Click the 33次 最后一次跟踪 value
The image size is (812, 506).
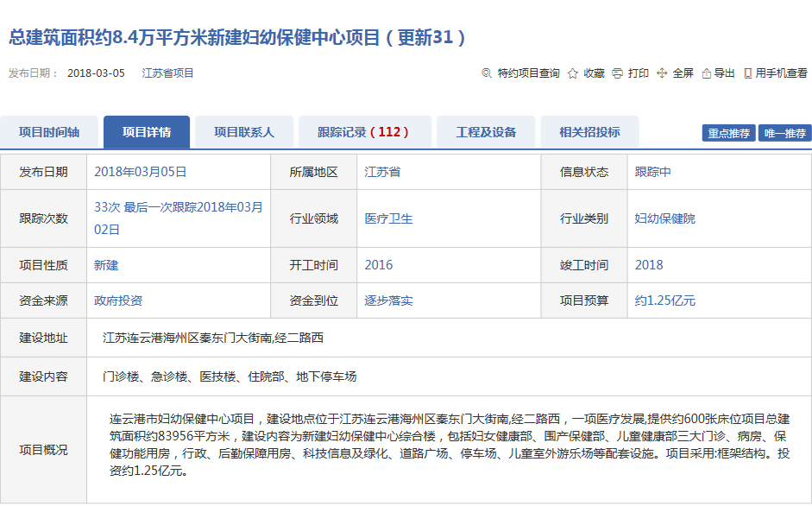pos(178,218)
